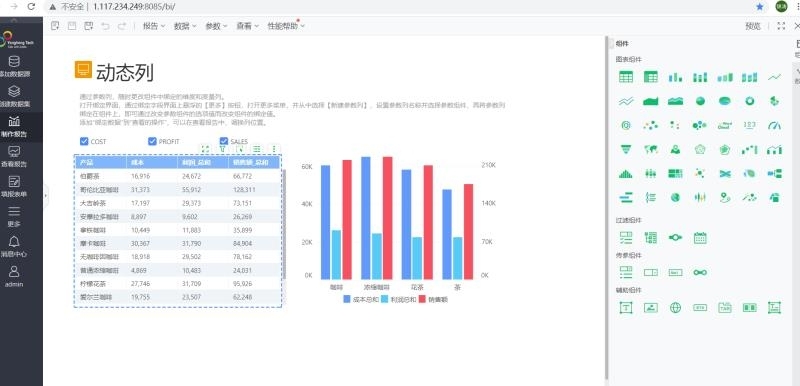This screenshot has height=386, width=800.
Task: Maximize the table with expand icon
Action: pos(205,149)
